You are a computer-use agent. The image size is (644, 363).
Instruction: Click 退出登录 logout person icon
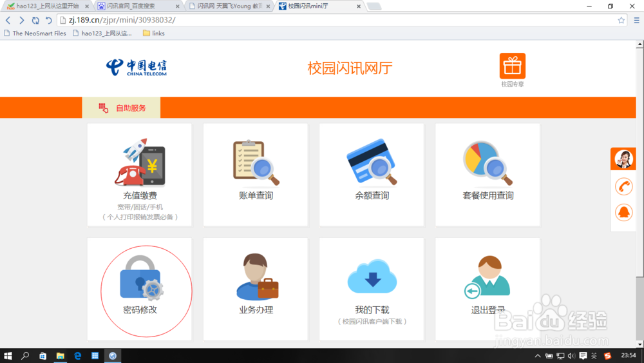point(487,276)
